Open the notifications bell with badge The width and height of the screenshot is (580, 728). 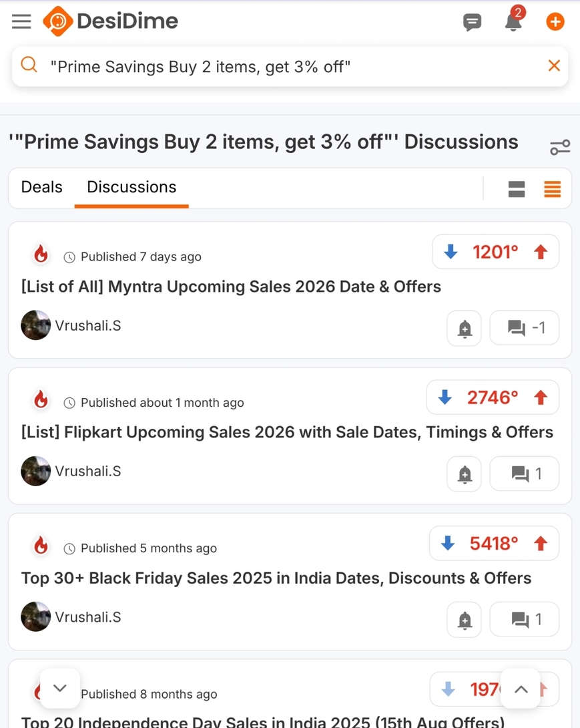click(x=513, y=22)
